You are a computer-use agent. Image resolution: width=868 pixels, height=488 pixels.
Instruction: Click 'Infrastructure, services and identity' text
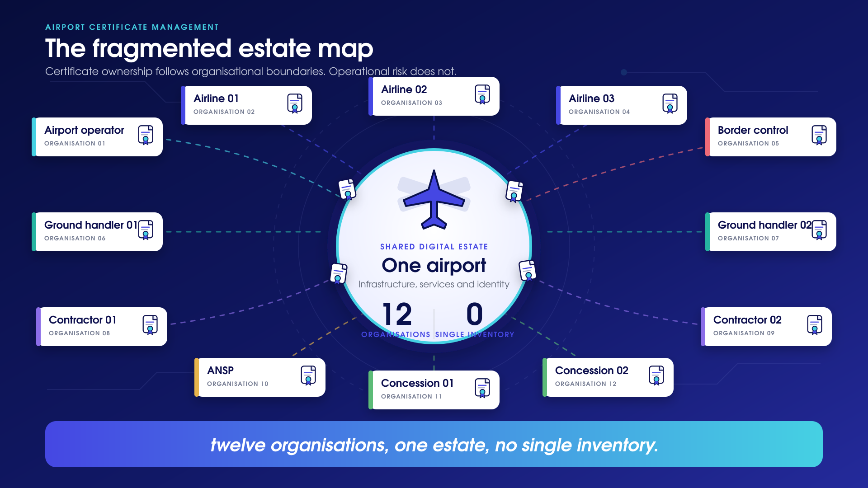(434, 284)
